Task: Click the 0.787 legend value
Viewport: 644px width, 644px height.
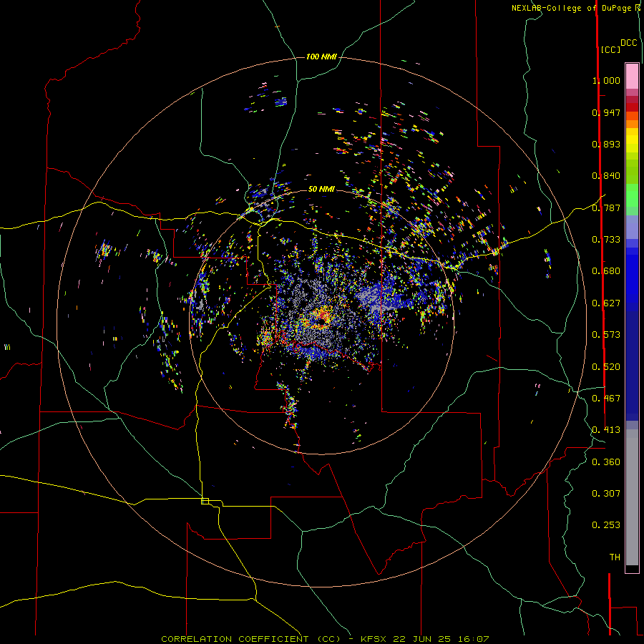Action: pos(606,208)
